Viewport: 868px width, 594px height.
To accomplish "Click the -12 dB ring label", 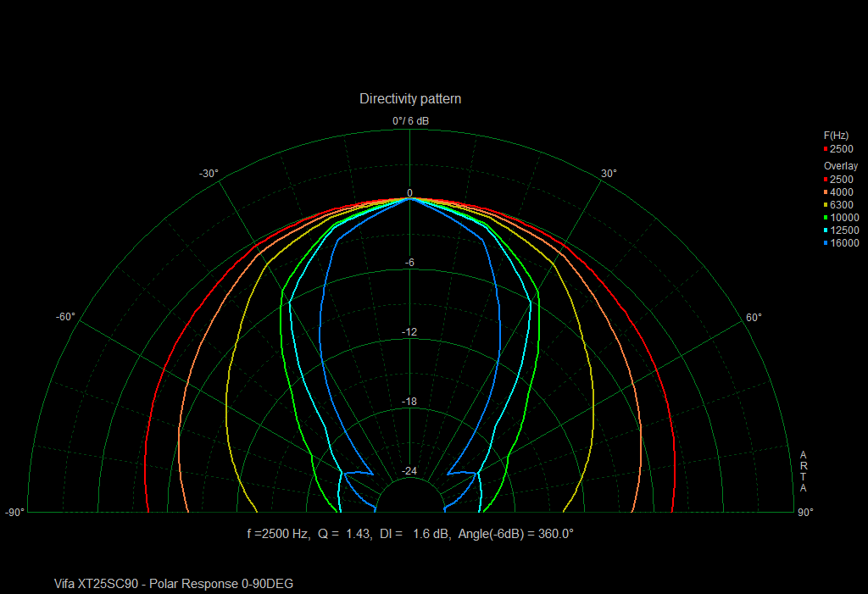I will click(x=409, y=332).
